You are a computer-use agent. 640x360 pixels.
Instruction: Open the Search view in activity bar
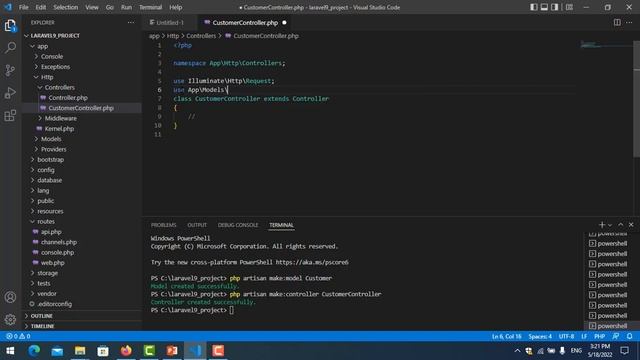pos(10,48)
